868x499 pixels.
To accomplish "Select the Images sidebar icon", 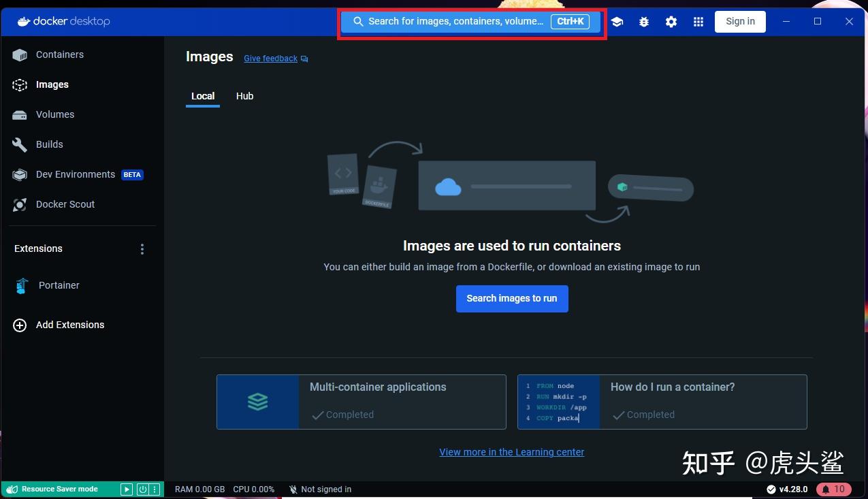I will coord(20,84).
